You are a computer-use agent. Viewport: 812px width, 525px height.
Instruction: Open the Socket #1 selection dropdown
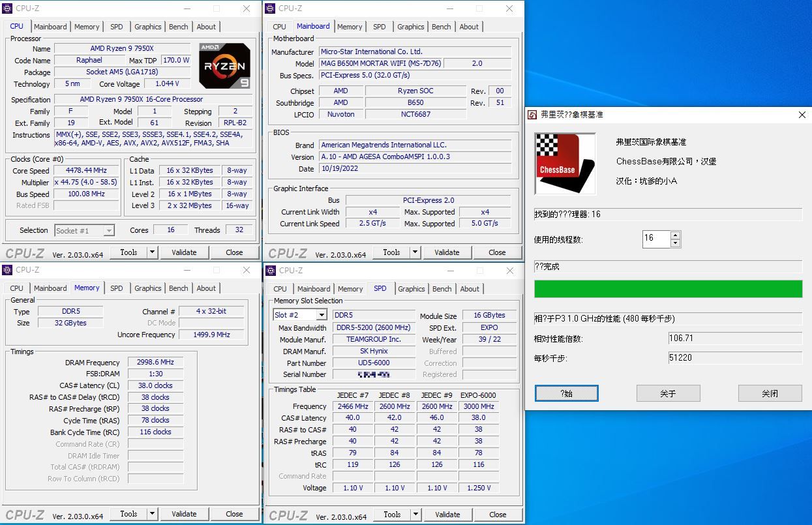click(x=109, y=230)
